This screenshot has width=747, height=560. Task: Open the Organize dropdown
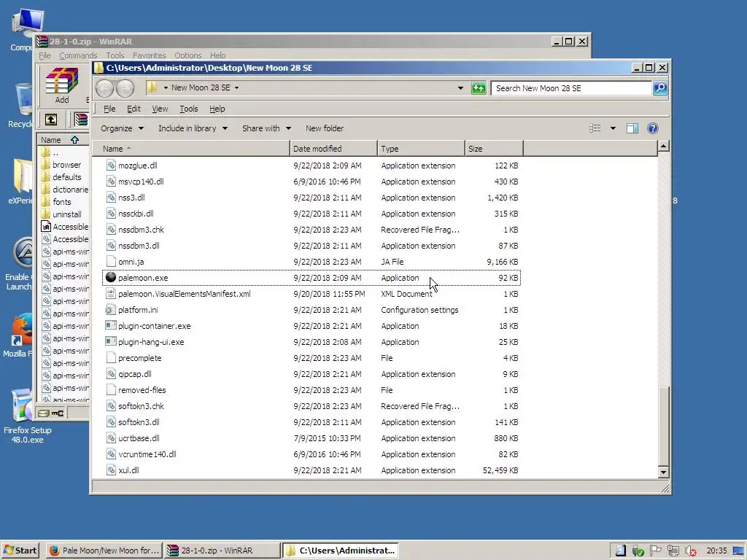122,128
